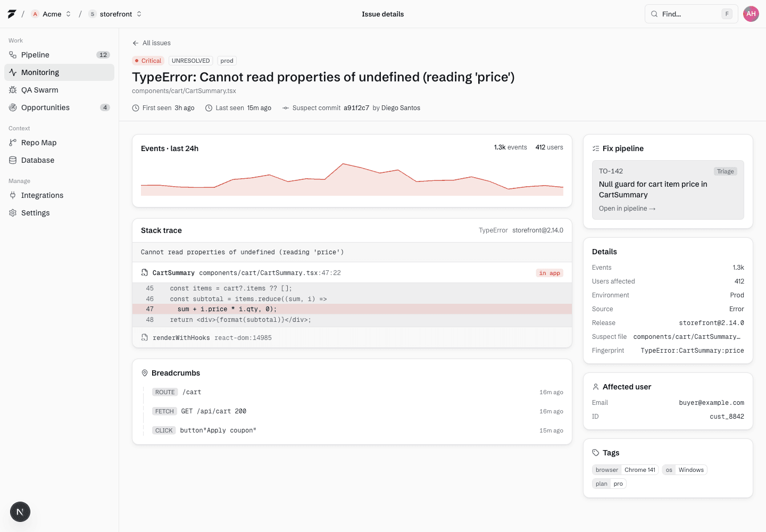This screenshot has width=766, height=532.
Task: Click the Fix pipeline list icon
Action: [x=596, y=148]
